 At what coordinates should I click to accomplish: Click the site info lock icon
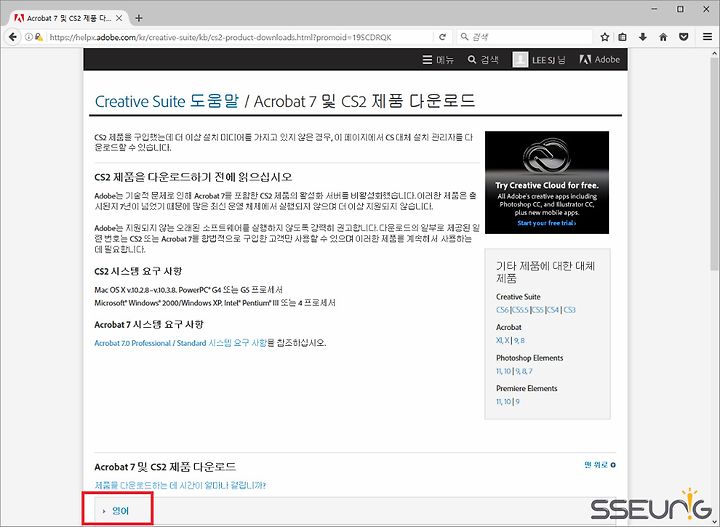click(39, 37)
